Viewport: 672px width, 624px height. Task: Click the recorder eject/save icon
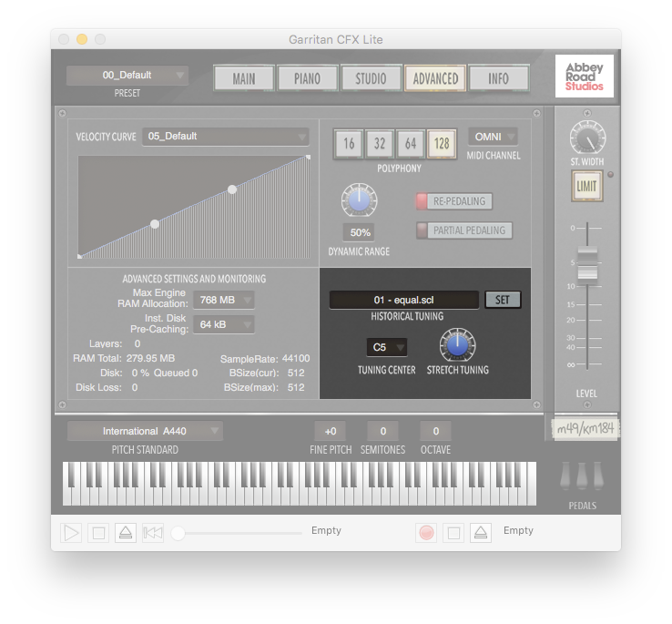tap(481, 533)
